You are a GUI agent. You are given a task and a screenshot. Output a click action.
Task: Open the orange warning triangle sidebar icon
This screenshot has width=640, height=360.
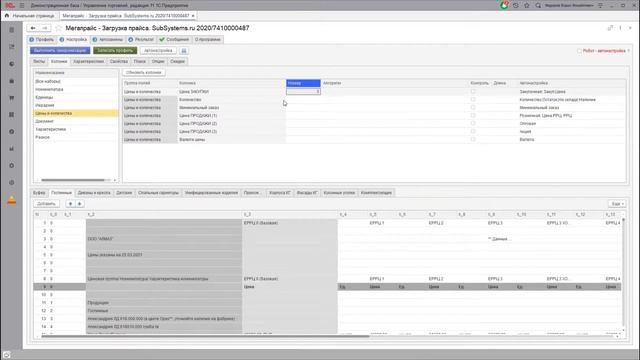pos(12,200)
